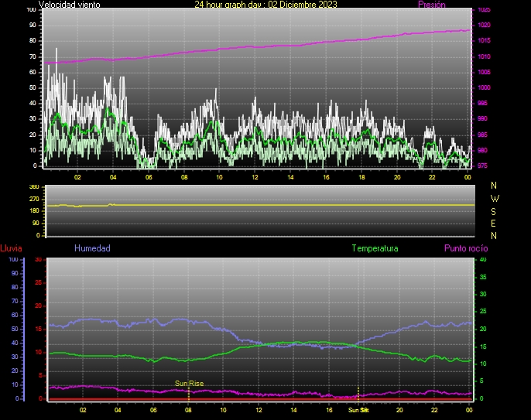The width and height of the screenshot is (531, 420).
Task: Click the 'Punto rocío' legend label
Action: pyautogui.click(x=466, y=248)
